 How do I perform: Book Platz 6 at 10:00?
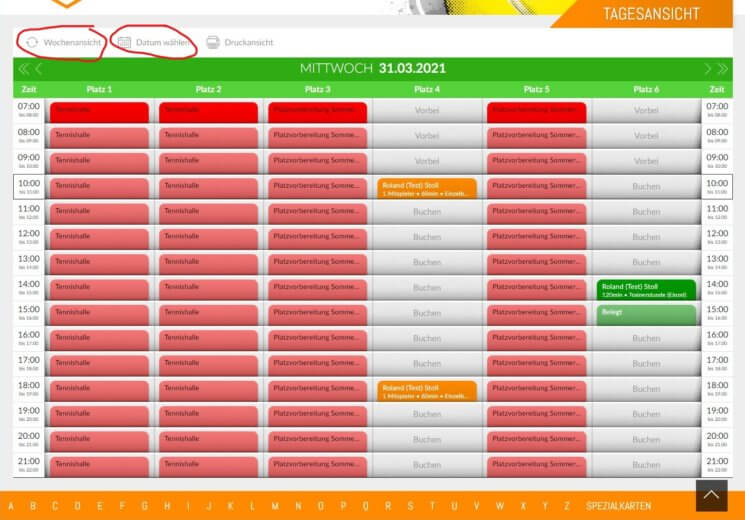tap(646, 187)
